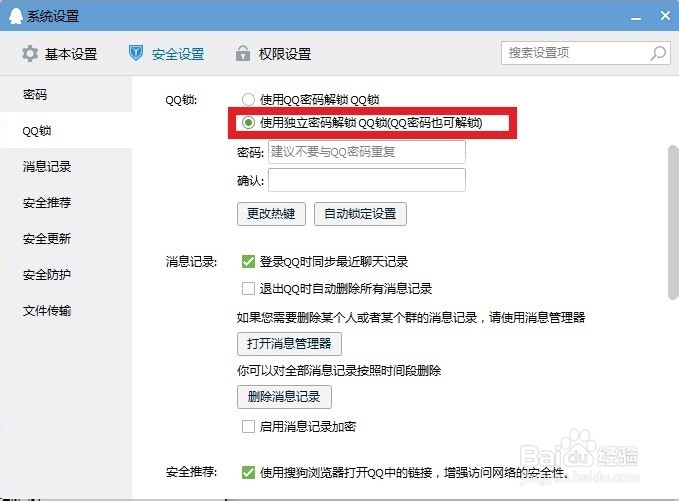
Task: Select 密码 in the left sidebar
Action: coord(66,94)
